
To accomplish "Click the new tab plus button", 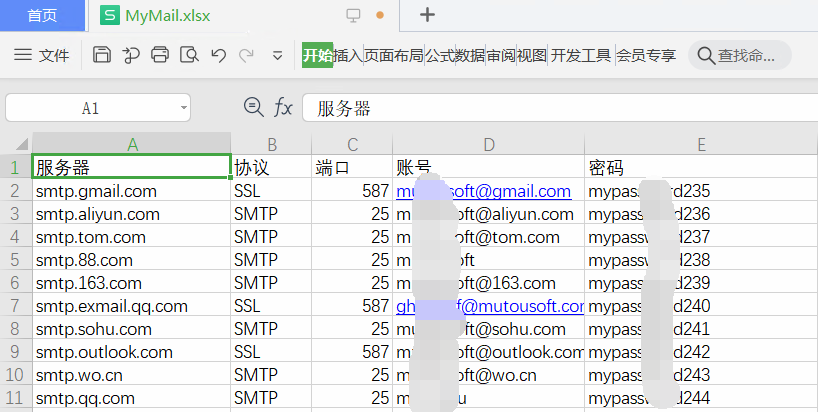I will click(x=427, y=15).
